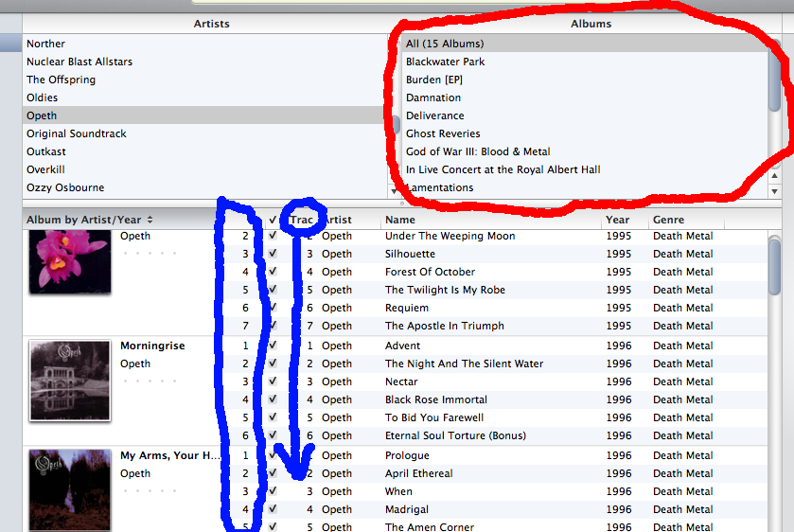Viewport: 794px width, 532px height.
Task: Click the Artists list scrollbar thumb
Action: tap(396, 125)
